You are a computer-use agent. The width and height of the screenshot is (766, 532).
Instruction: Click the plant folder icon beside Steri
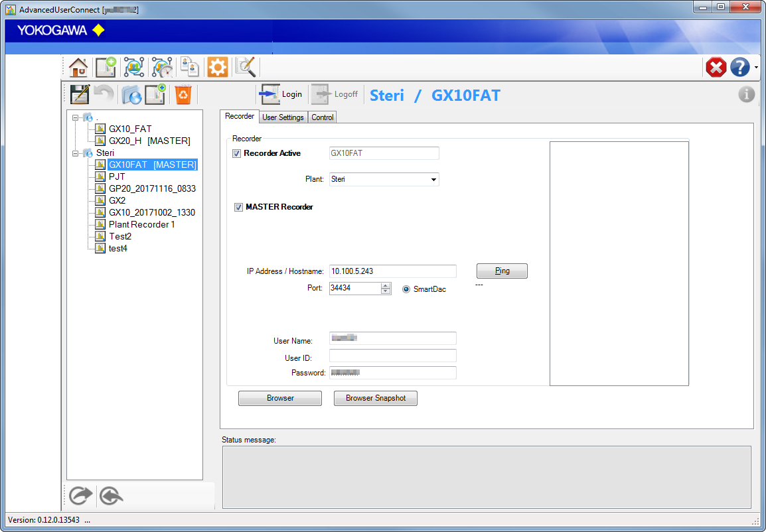pyautogui.click(x=88, y=153)
